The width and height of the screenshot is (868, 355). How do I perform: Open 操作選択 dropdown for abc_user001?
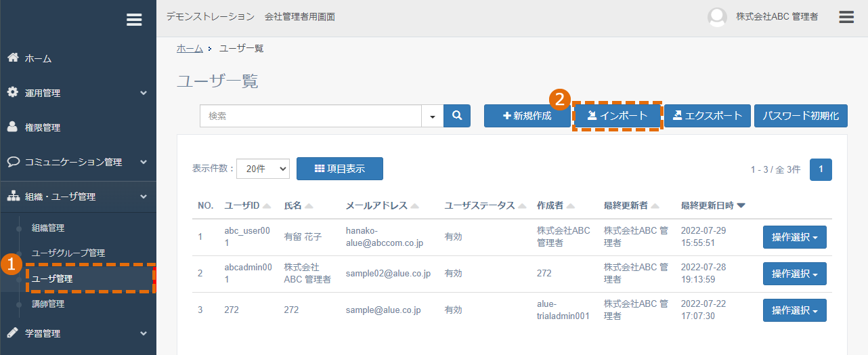[795, 237]
